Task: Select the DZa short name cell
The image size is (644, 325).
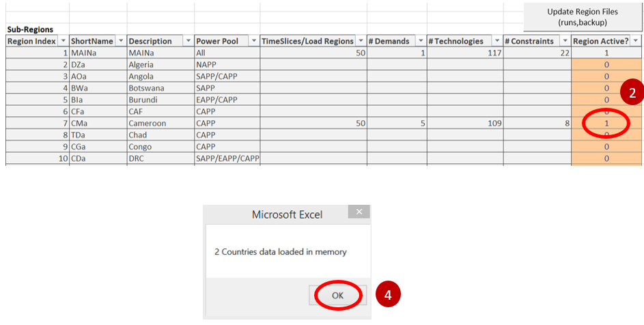Action: click(98, 64)
